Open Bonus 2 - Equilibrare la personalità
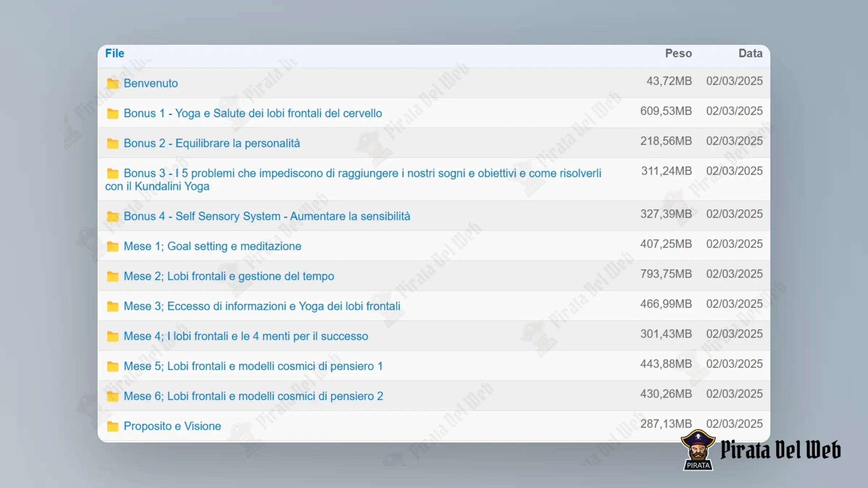This screenshot has height=488, width=868. pyautogui.click(x=212, y=143)
